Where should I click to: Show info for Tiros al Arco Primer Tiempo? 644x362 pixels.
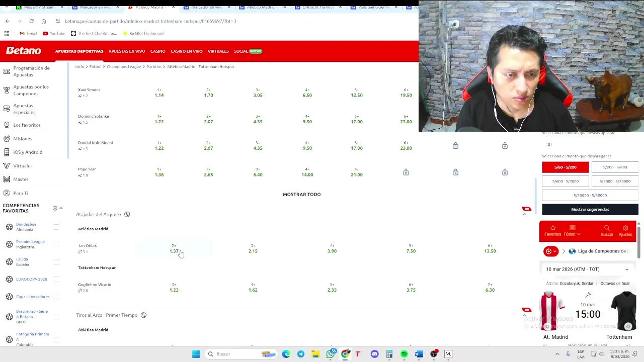click(143, 315)
